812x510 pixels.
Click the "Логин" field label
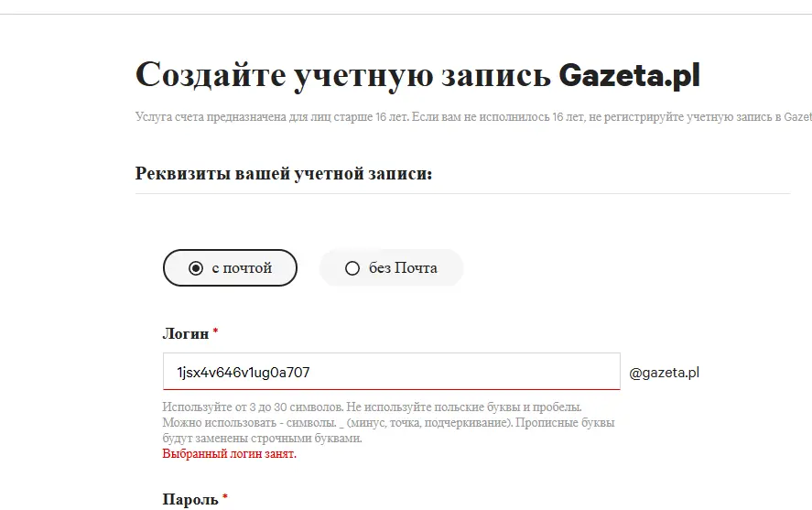click(x=186, y=333)
